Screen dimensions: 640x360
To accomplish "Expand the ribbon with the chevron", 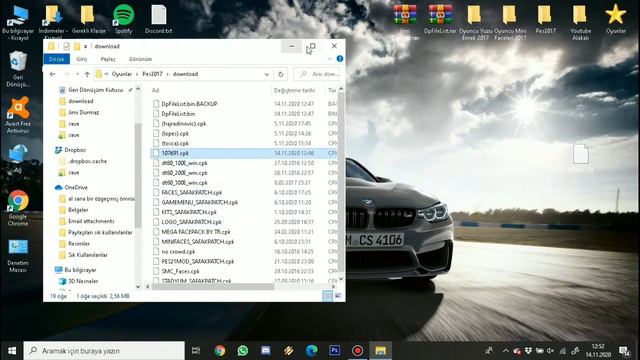I will (330, 59).
